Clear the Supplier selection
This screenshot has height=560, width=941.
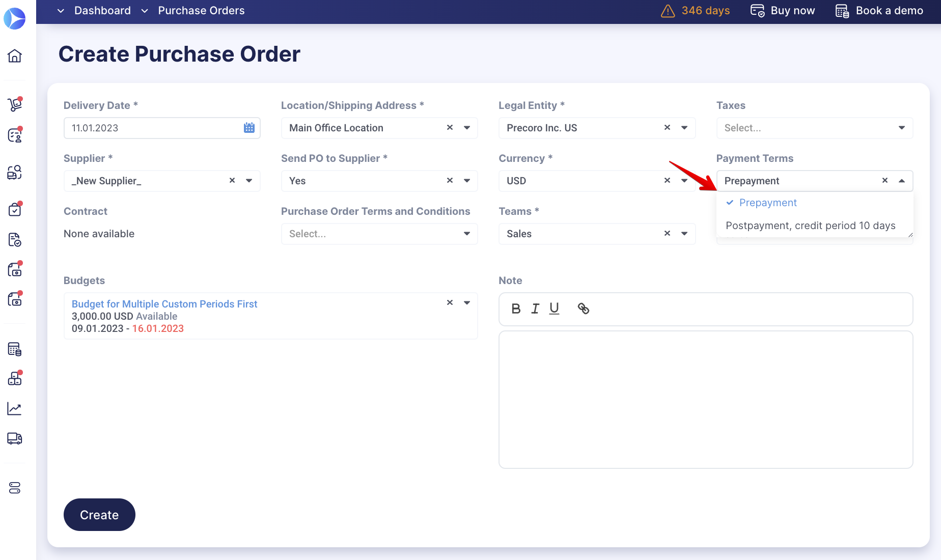(x=232, y=180)
